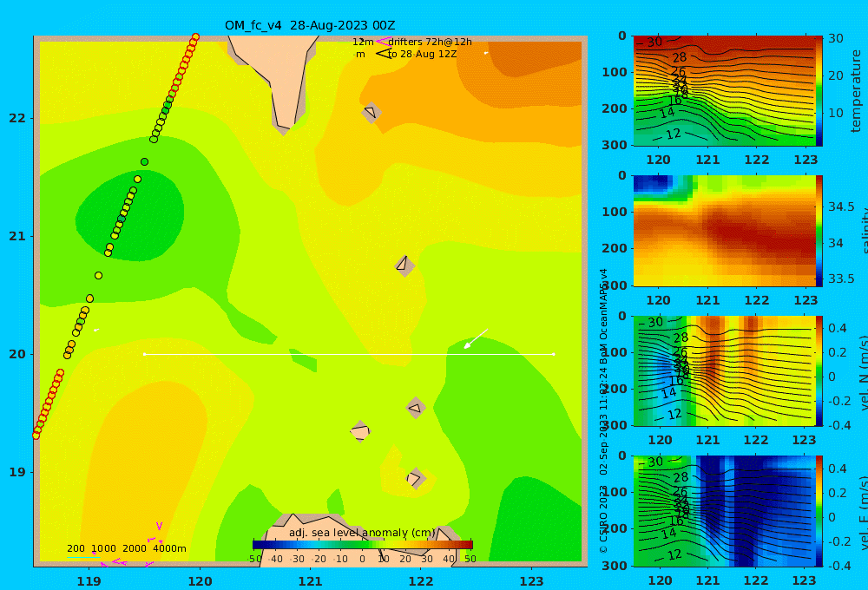868x590 pixels.
Task: Open the temperature cross-section panel
Action: [x=725, y=91]
